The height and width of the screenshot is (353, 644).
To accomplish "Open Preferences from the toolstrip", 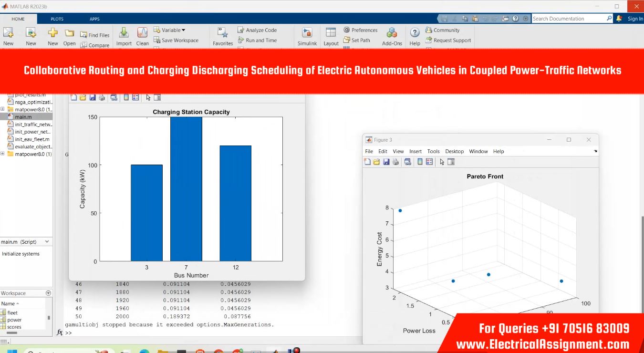I will click(360, 30).
